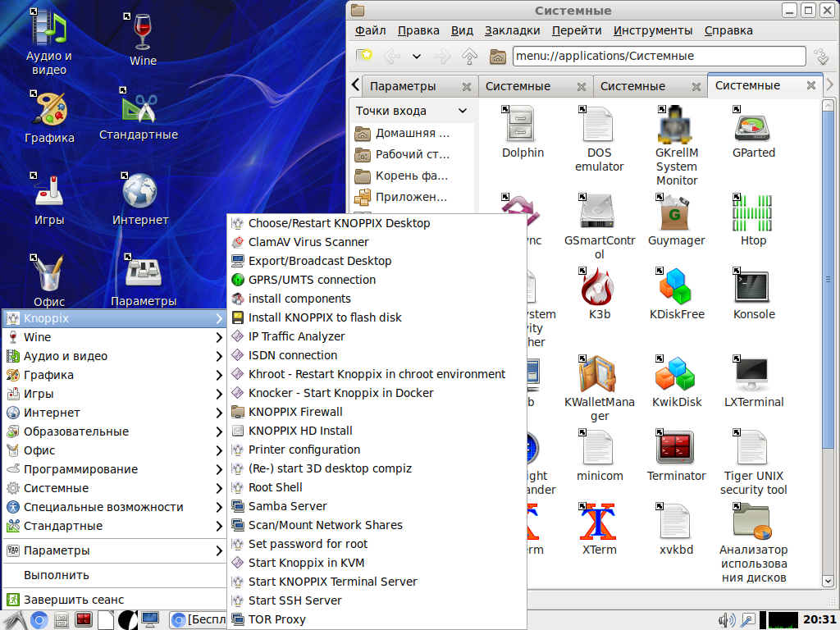Choose Start SSH Server entry
This screenshot has height=630, width=840.
point(377,600)
